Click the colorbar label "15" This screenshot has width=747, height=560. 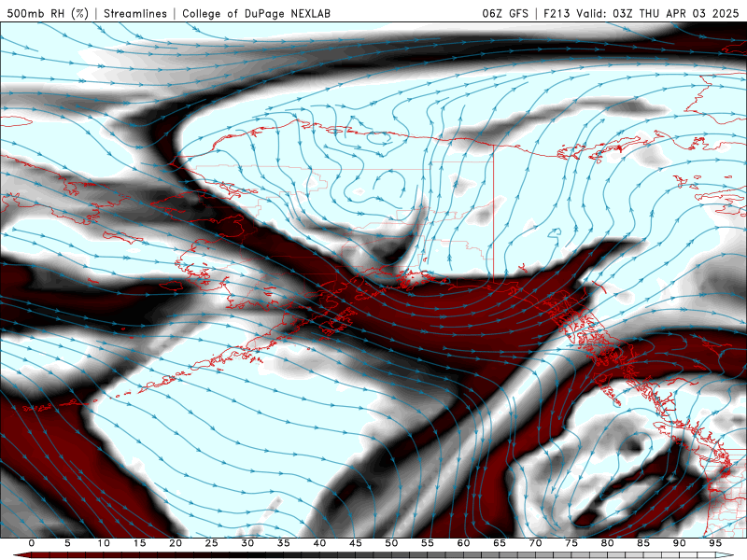click(139, 543)
